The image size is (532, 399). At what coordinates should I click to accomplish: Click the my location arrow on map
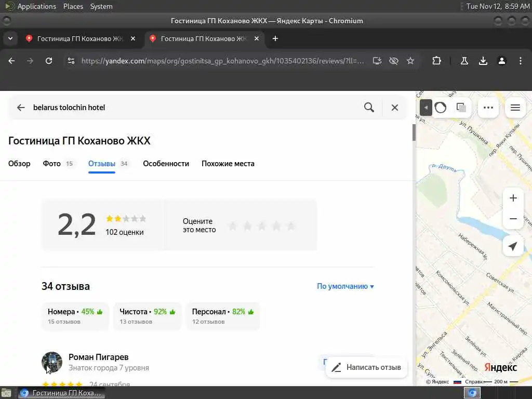coord(513,246)
